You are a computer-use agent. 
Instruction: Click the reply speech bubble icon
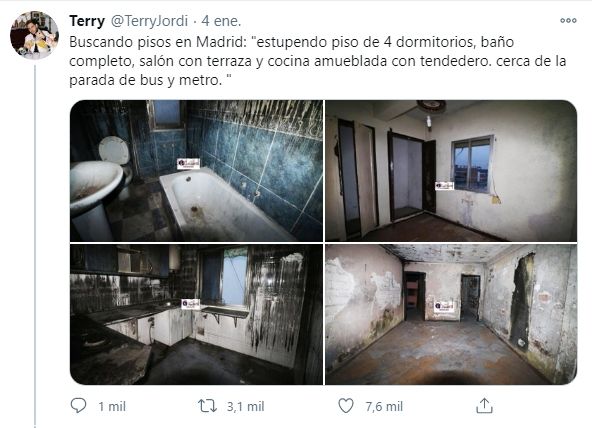coord(79,406)
